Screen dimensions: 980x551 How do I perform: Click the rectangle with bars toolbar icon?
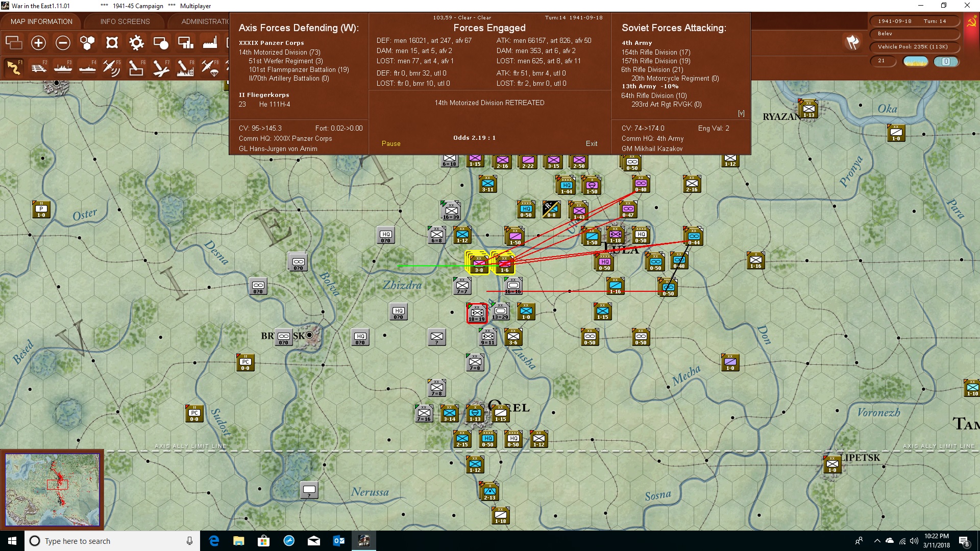coord(185,43)
